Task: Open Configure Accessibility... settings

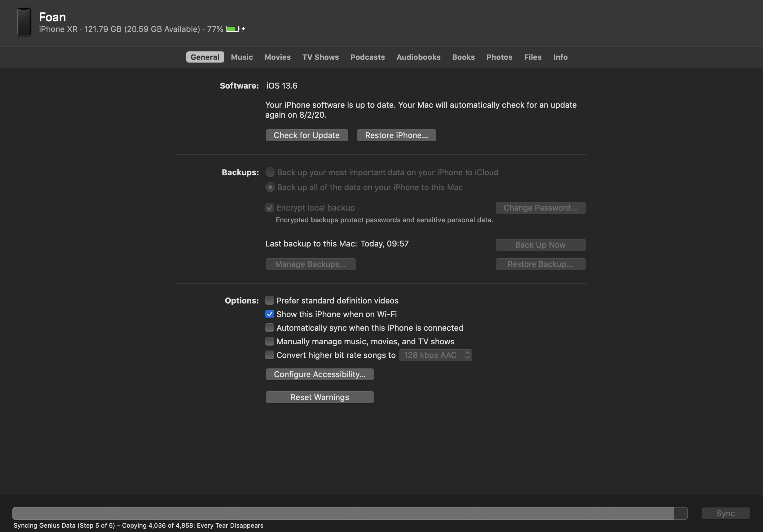Action: click(319, 374)
